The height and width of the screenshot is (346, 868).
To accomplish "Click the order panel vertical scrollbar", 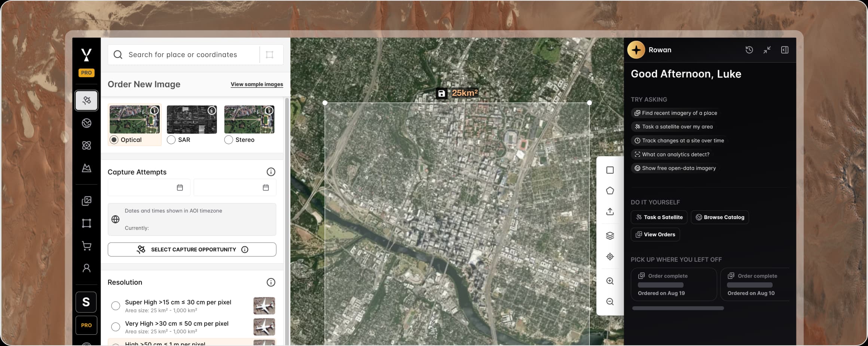I will pyautogui.click(x=287, y=221).
